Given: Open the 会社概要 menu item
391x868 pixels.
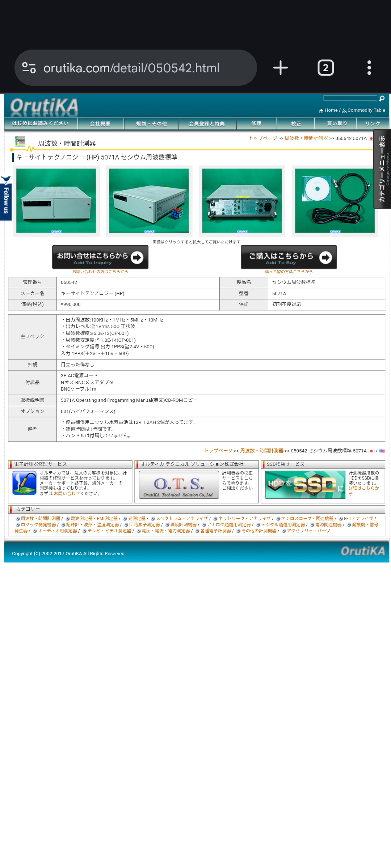Looking at the screenshot, I should pos(100,124).
